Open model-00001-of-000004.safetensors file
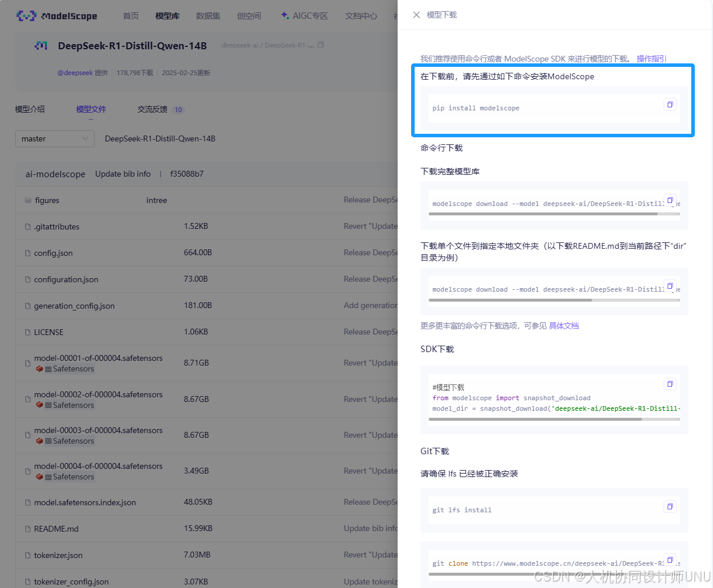713x588 pixels. point(99,358)
